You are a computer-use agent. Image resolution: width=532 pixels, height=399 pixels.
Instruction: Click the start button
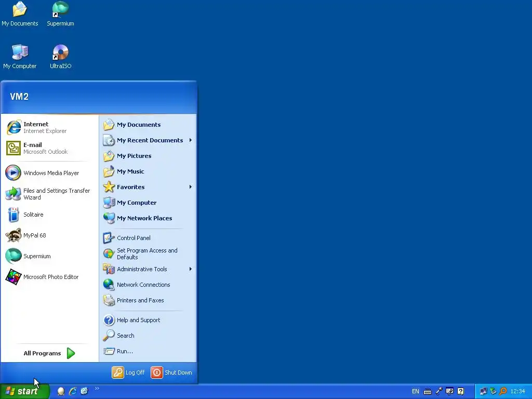point(24,391)
